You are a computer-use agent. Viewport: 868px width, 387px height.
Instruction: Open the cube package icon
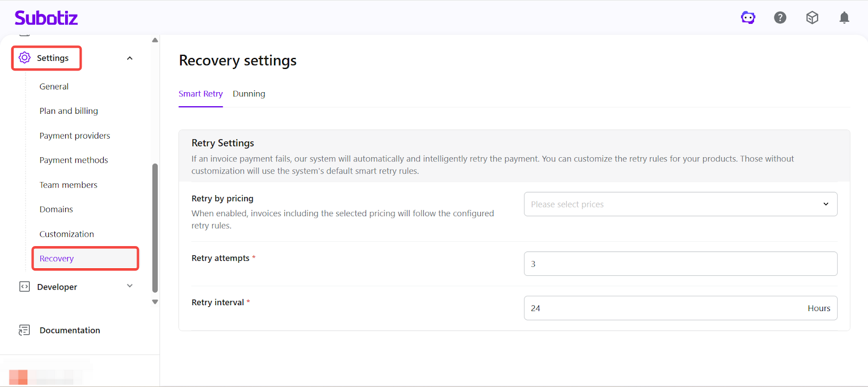pos(812,18)
